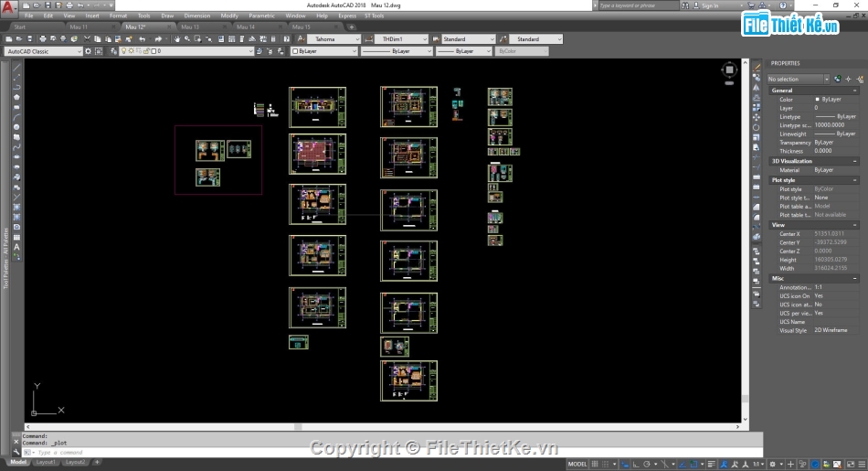
Task: Click the vertical scrollbar down arrow
Action: (x=745, y=420)
